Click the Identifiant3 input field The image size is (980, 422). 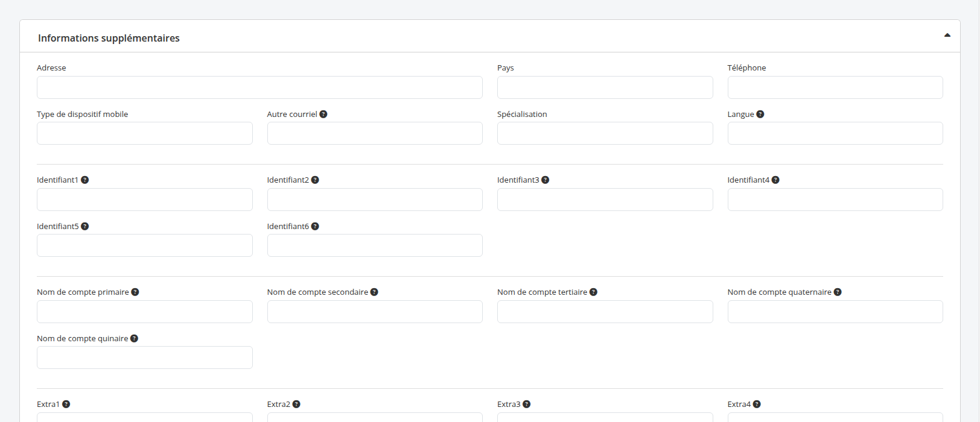[x=605, y=200]
